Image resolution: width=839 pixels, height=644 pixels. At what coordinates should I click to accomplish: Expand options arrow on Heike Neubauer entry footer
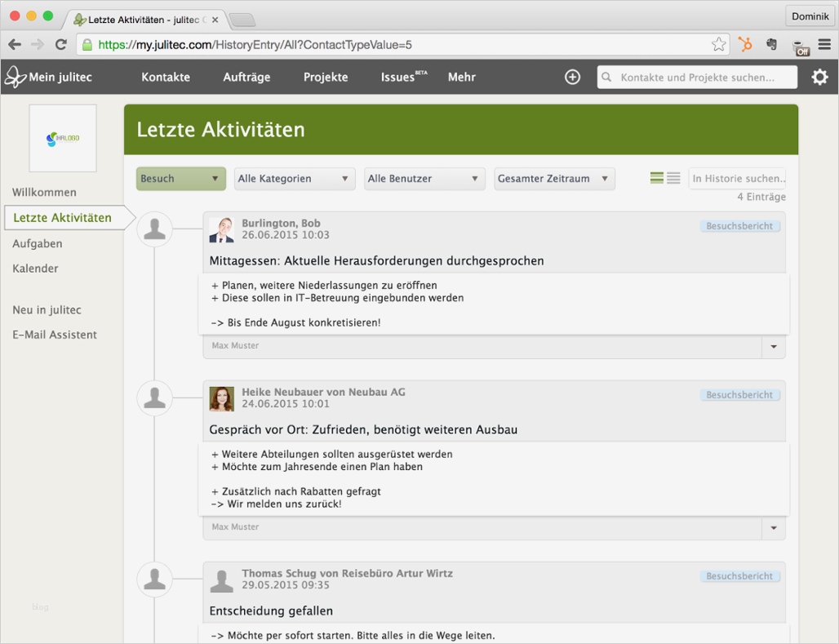774,528
